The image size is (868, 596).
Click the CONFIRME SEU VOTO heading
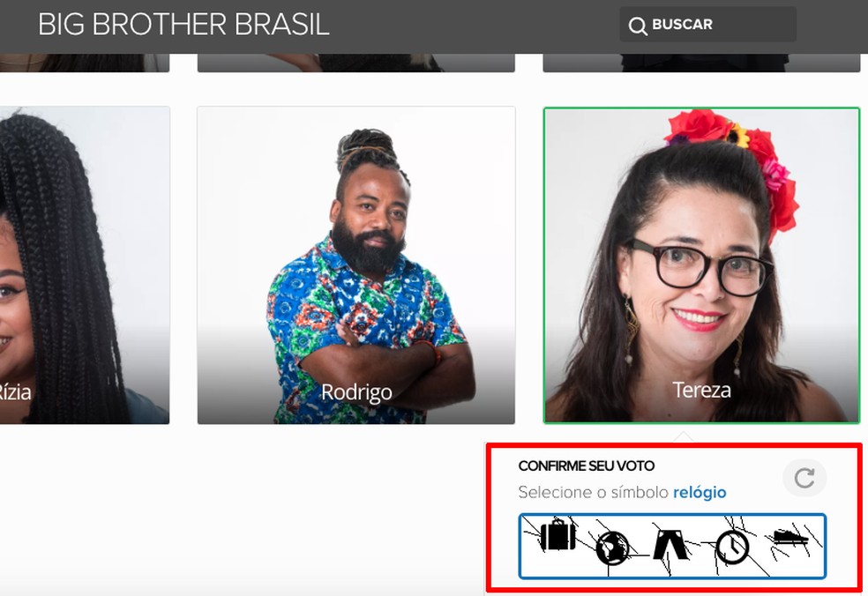(587, 466)
